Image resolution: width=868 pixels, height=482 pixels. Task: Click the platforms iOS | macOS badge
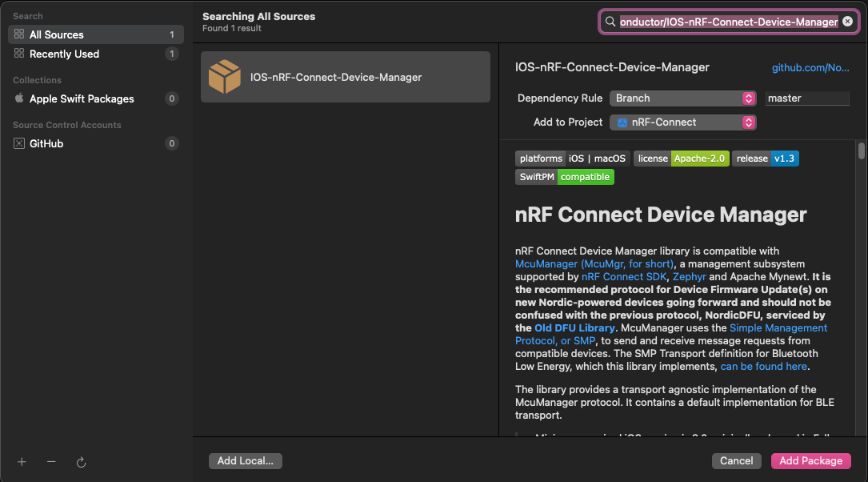(x=572, y=159)
